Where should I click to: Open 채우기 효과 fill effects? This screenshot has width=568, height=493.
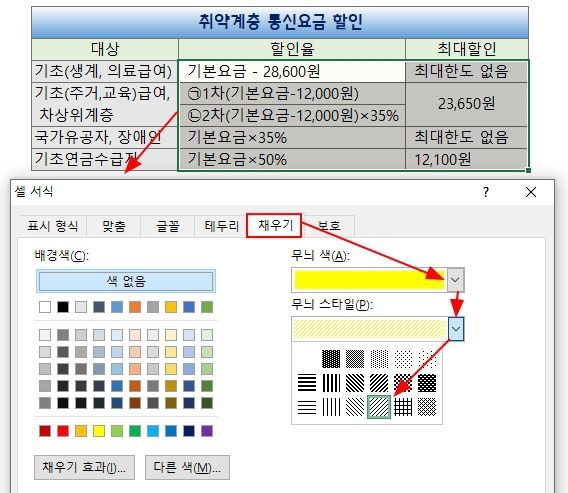84,467
